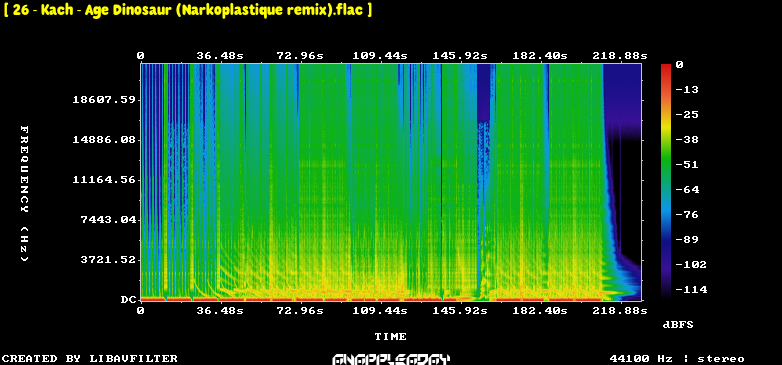Click the 36.48s label on top axis

(x=220, y=55)
